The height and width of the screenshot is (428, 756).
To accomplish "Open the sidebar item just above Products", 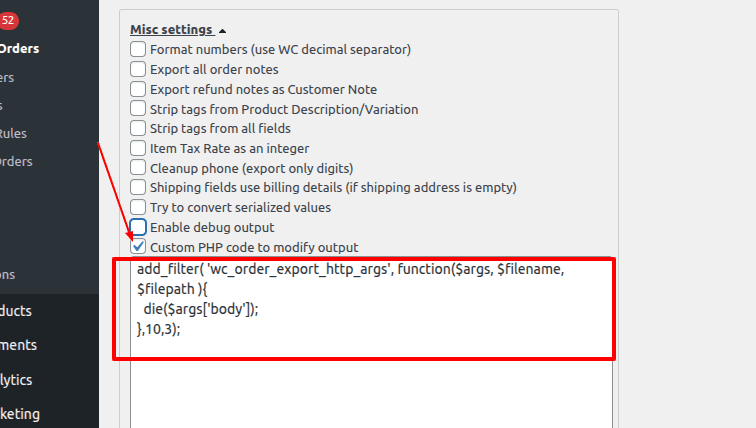I will pyautogui.click(x=8, y=274).
